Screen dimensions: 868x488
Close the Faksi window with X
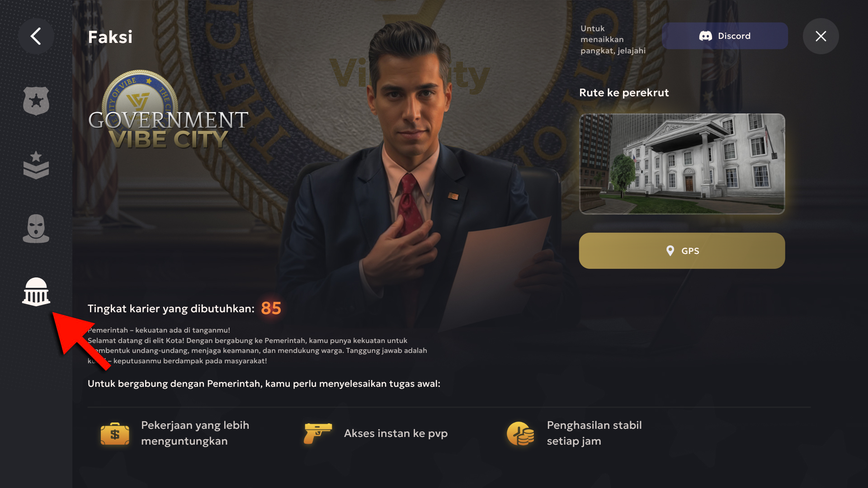pyautogui.click(x=821, y=36)
